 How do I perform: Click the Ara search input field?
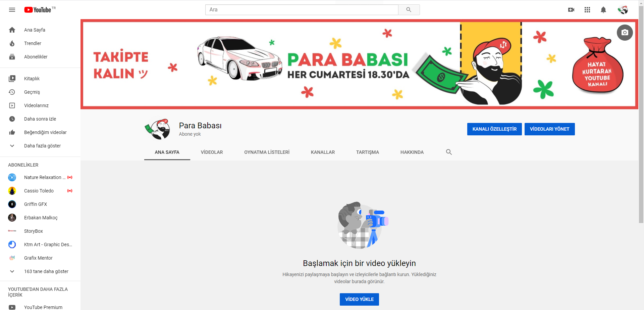click(x=302, y=10)
